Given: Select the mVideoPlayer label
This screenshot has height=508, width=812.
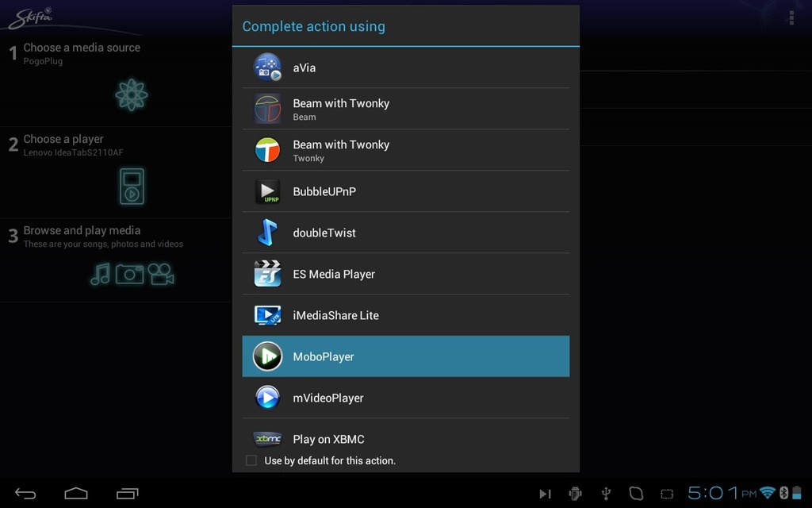Looking at the screenshot, I should (328, 398).
